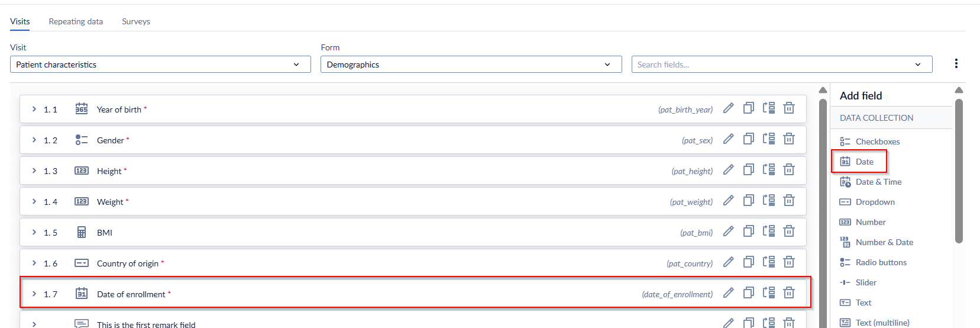Open the Visit dropdown Patient characteristics
This screenshot has height=328, width=980.
tap(160, 65)
